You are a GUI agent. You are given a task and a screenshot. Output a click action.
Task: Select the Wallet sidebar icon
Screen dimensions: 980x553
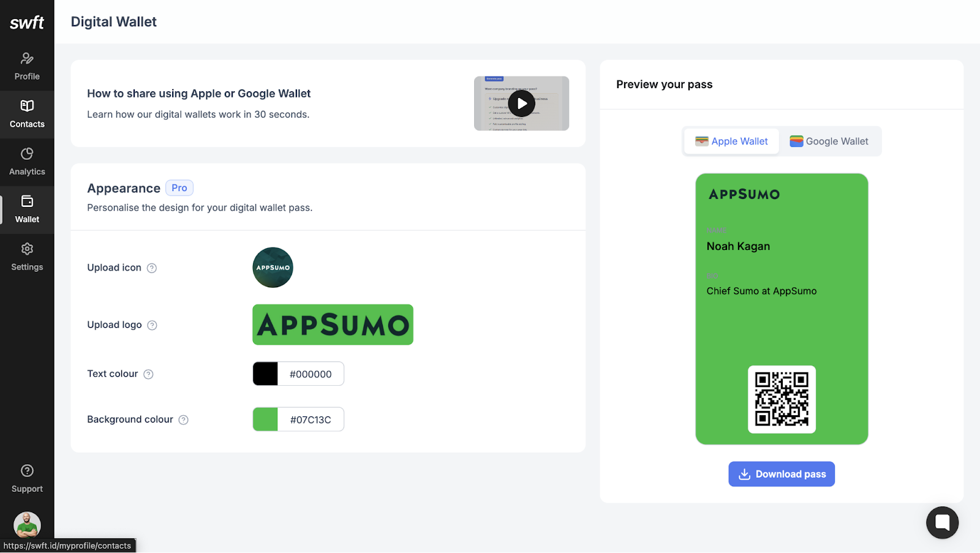(x=27, y=208)
